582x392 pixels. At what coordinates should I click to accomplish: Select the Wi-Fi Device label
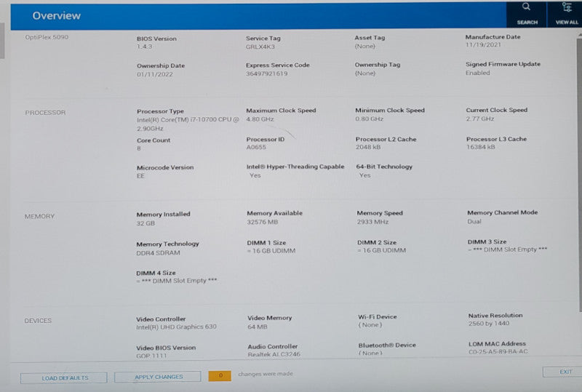[378, 316]
